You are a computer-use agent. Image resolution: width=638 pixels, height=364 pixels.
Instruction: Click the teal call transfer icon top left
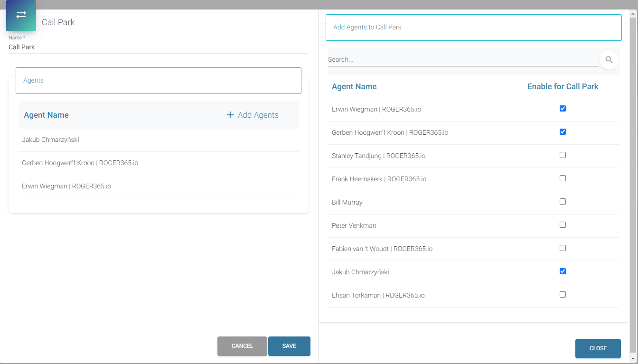[x=21, y=15]
